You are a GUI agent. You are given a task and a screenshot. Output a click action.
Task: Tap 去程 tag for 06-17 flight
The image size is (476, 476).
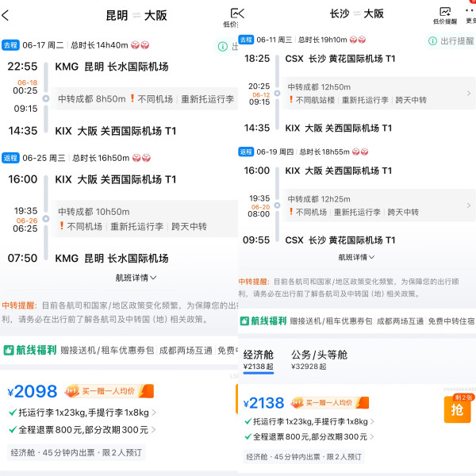(x=10, y=45)
